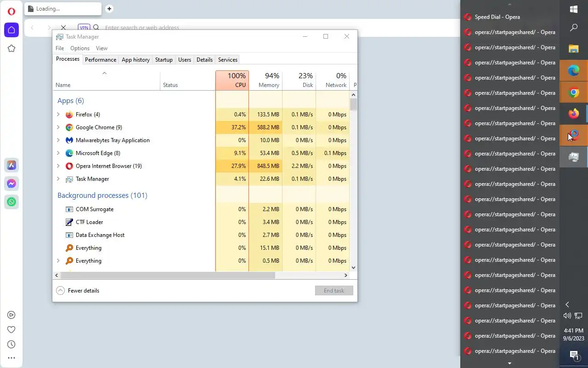Switch to the App history tab

[136, 60]
